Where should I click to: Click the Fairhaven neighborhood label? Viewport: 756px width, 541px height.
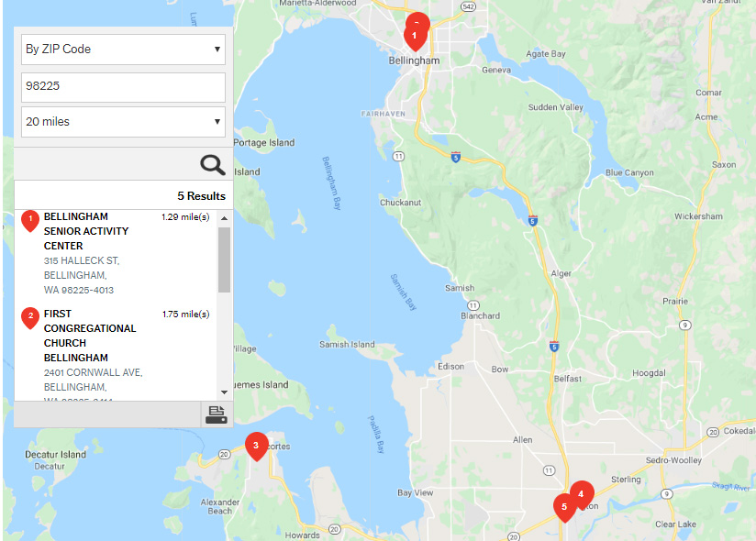point(384,115)
